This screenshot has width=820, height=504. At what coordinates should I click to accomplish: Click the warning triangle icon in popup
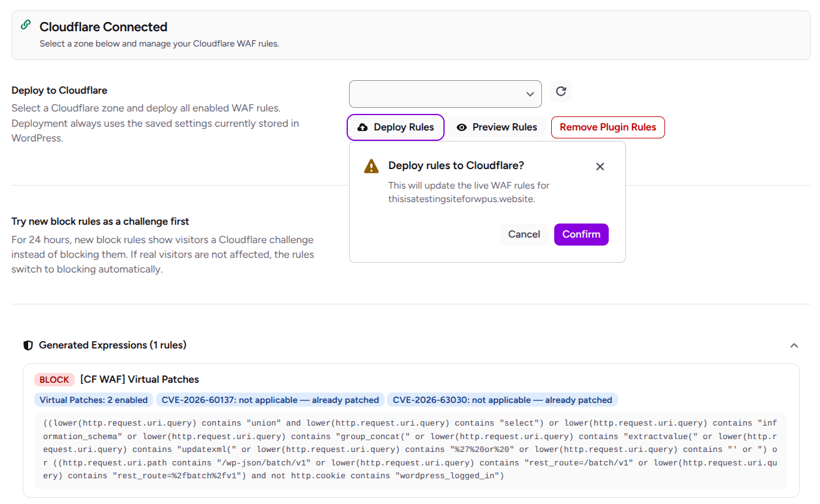(x=371, y=166)
